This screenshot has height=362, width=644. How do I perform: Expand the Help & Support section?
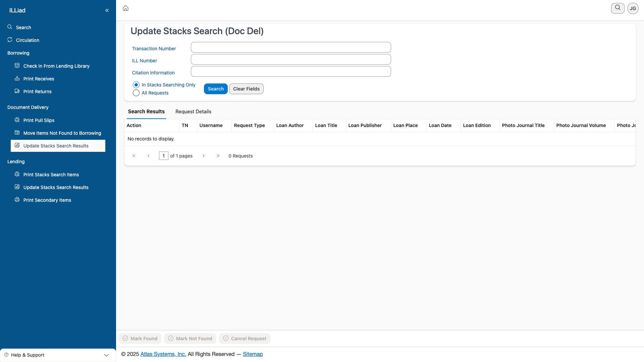106,355
